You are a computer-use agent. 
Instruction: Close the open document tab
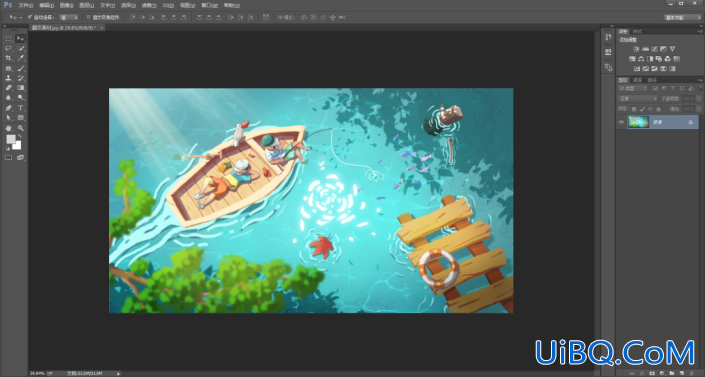[x=102, y=28]
